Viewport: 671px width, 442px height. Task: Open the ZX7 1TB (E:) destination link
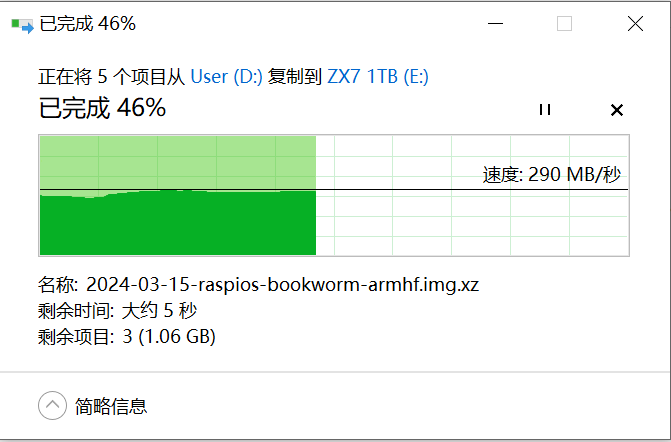pyautogui.click(x=378, y=77)
